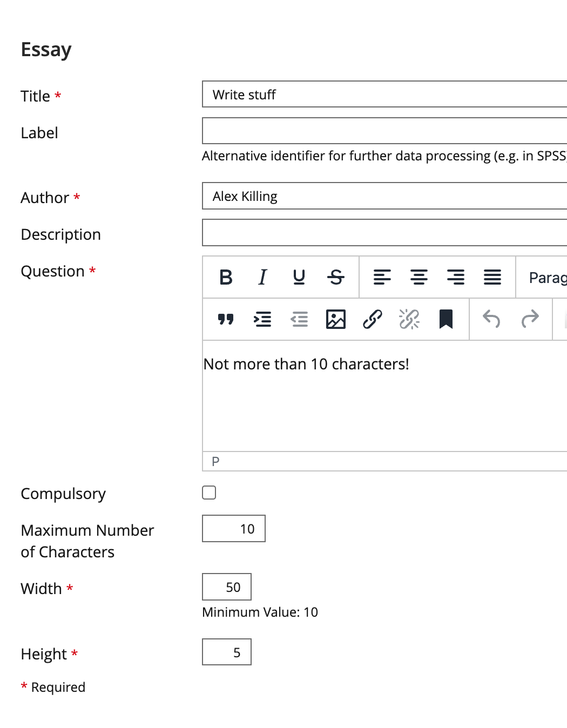Click into the Description field
This screenshot has width=567, height=728.
(384, 233)
